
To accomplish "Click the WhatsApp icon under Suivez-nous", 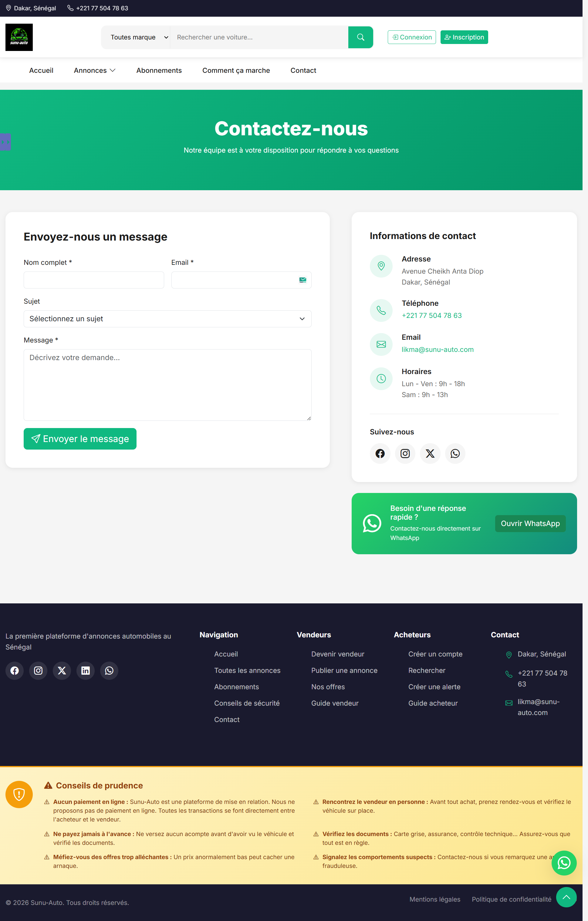I will [455, 454].
